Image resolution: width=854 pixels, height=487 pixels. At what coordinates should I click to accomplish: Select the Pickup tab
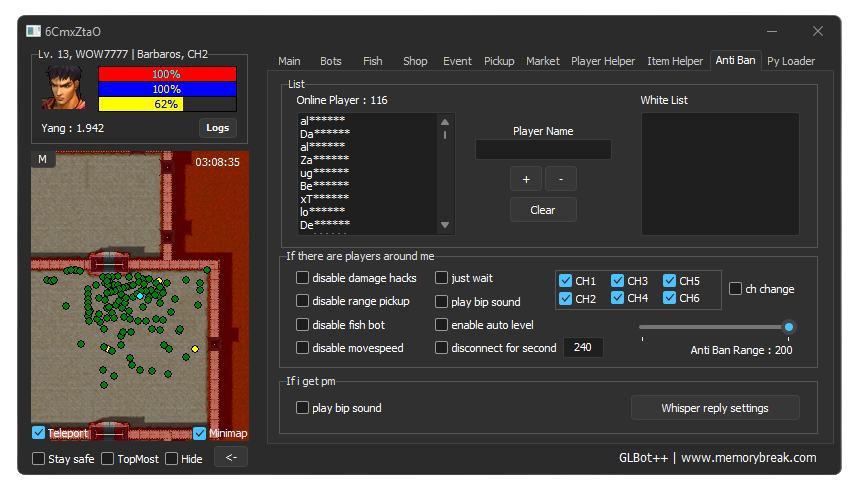(499, 61)
